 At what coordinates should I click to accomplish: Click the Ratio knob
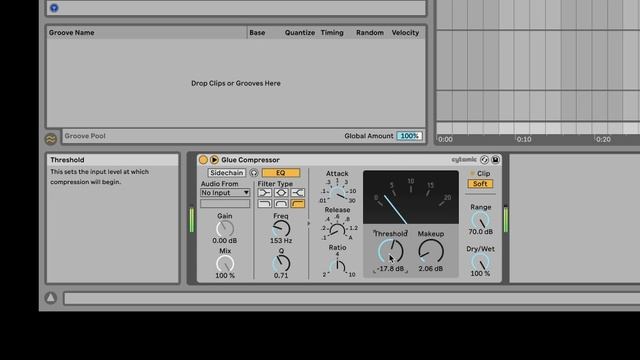[x=338, y=267]
